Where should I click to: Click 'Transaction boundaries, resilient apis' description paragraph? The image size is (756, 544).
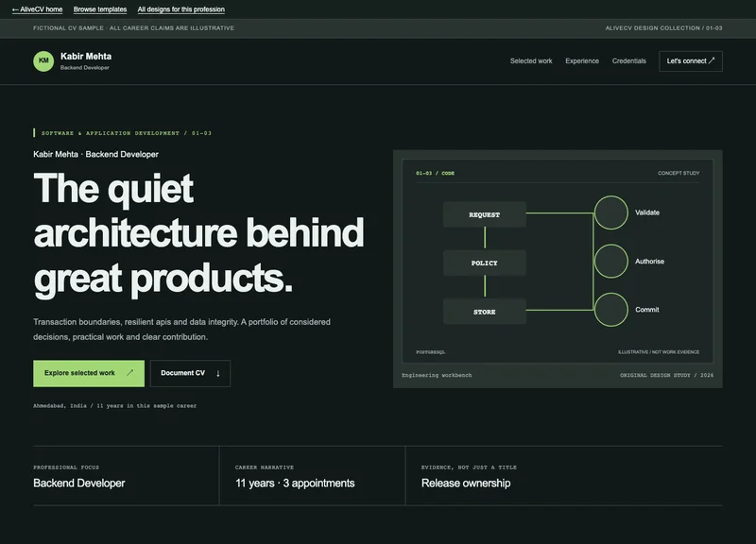(181, 330)
